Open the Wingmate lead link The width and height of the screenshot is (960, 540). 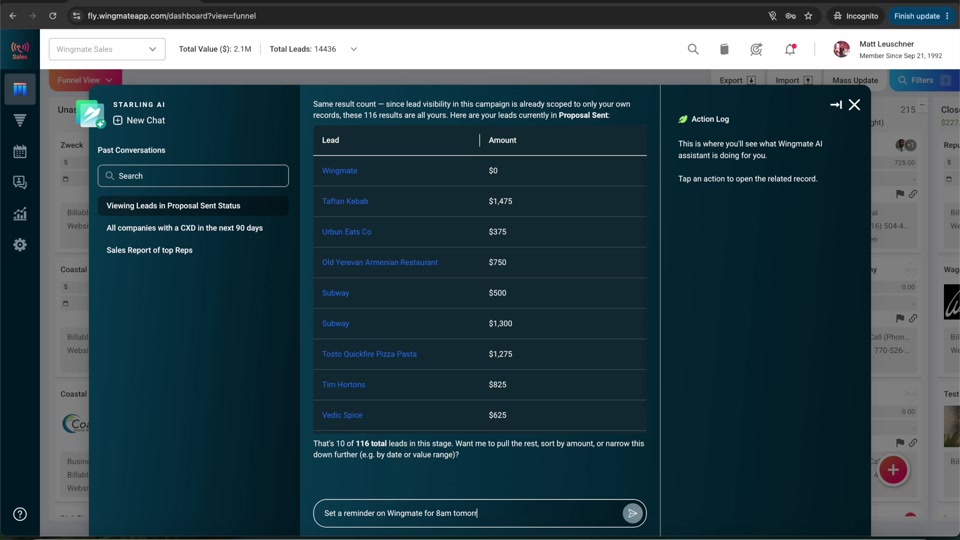(x=339, y=171)
